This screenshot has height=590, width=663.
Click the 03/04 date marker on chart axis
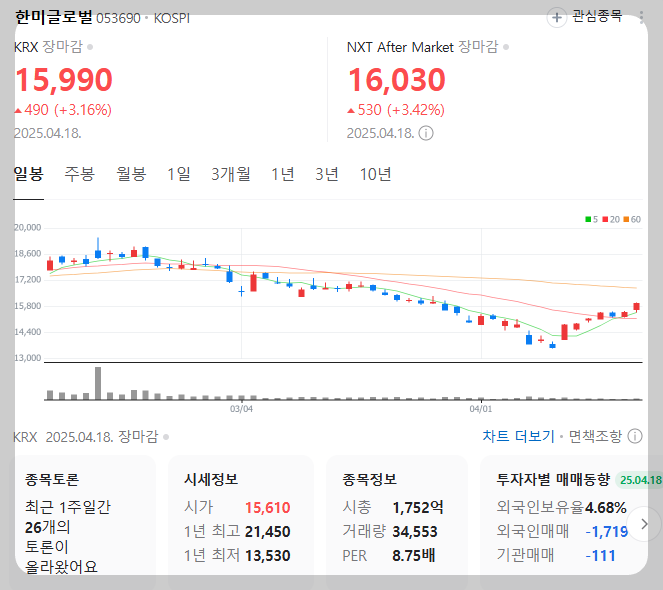coord(241,409)
